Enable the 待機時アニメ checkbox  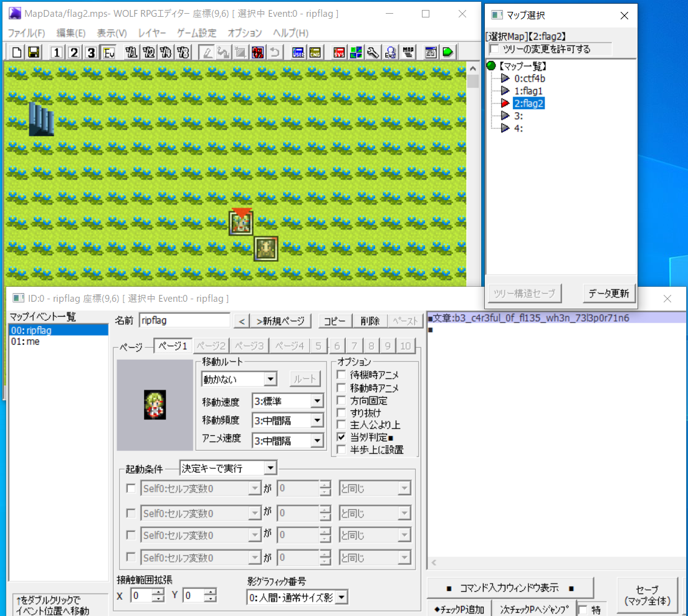(x=342, y=375)
